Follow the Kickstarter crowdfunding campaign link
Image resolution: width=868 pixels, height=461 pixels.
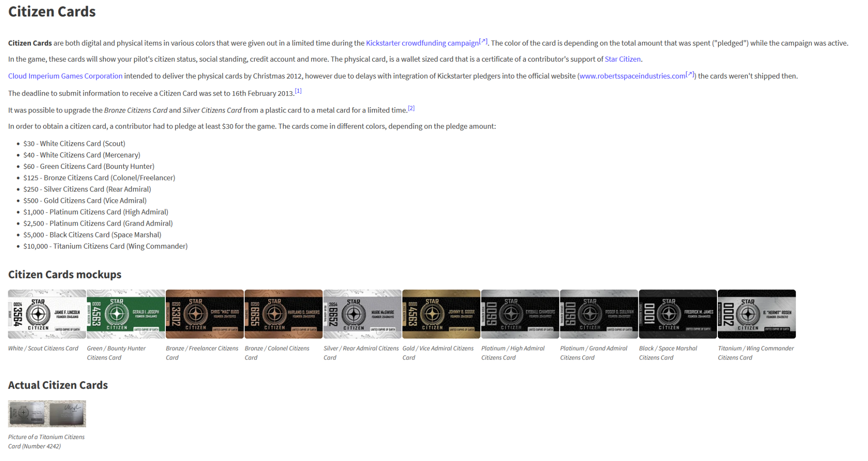click(x=422, y=43)
